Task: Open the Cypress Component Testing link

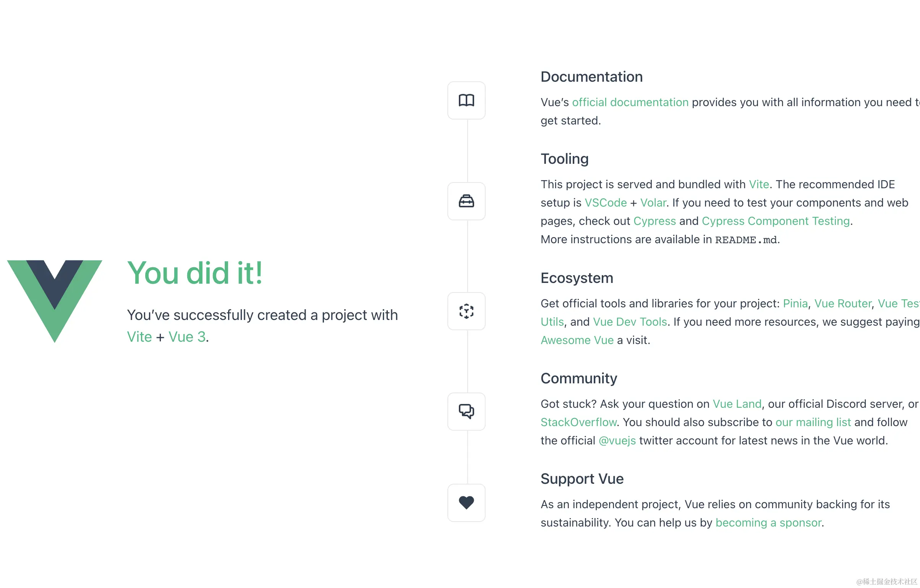Action: (x=776, y=221)
